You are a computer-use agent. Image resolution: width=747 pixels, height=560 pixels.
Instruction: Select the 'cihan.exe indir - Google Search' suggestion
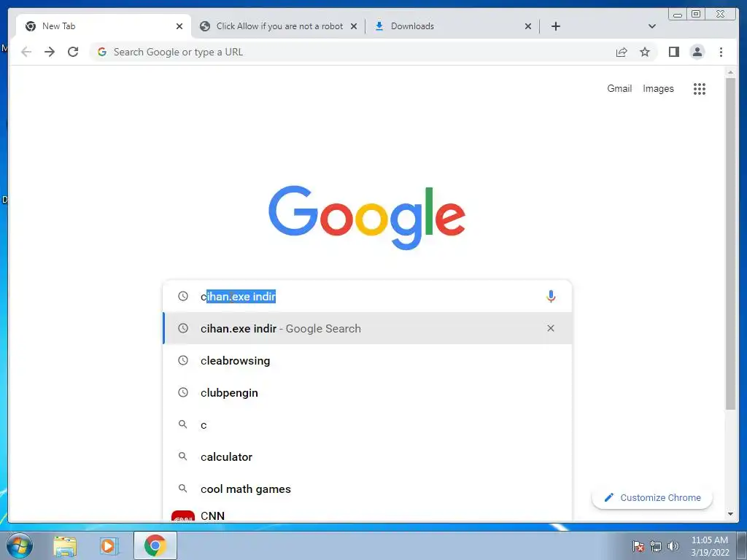tap(367, 328)
